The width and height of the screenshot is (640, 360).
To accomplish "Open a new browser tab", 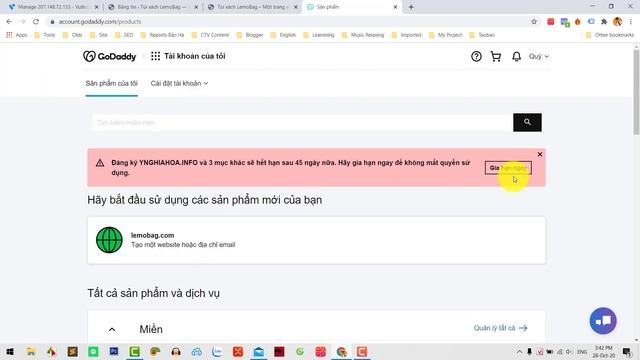I will tap(411, 7).
